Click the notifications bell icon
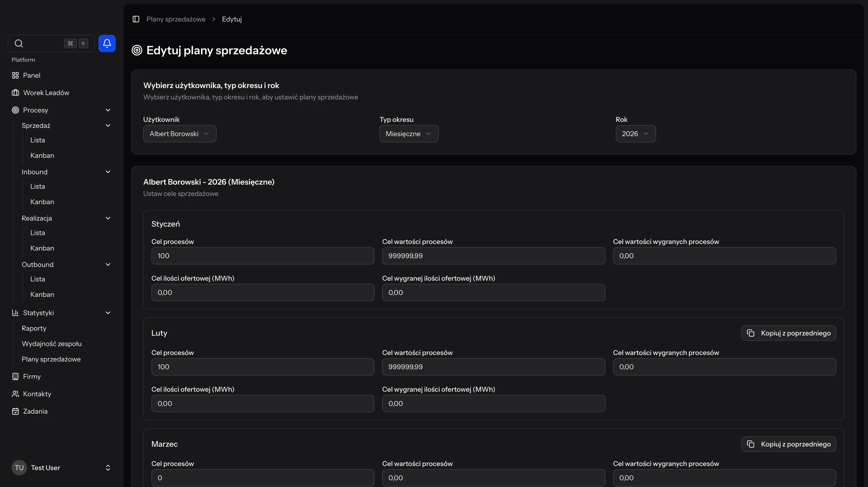Screen dimensions: 868x487 tap(107, 43)
